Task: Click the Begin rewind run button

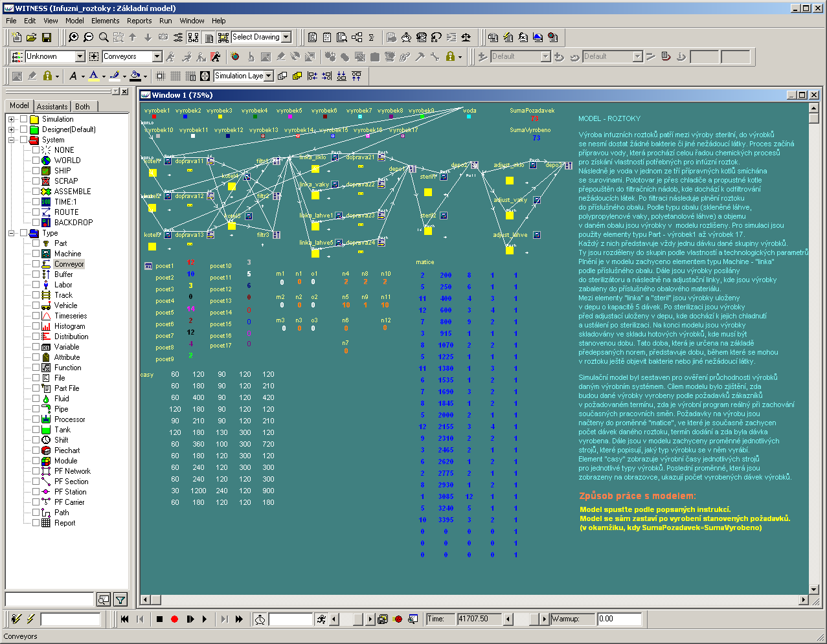Action: tap(125, 619)
